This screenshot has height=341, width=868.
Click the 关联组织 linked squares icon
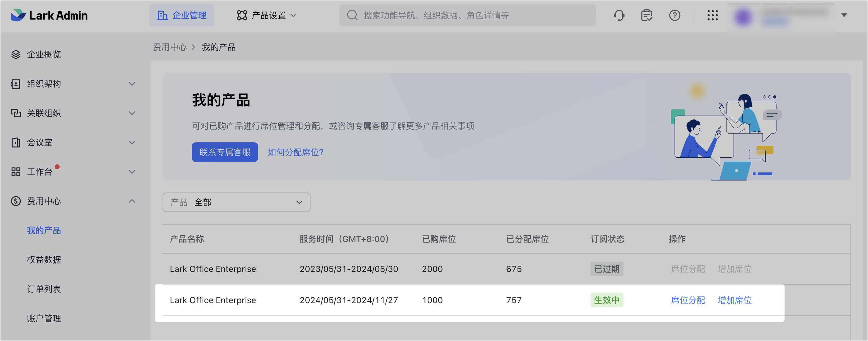click(16, 113)
